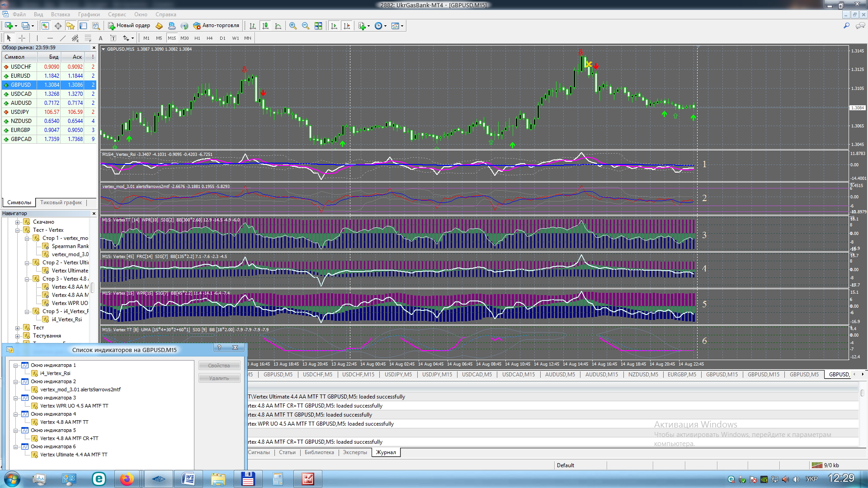Expand the Скачано navigator folder

pyautogui.click(x=18, y=222)
